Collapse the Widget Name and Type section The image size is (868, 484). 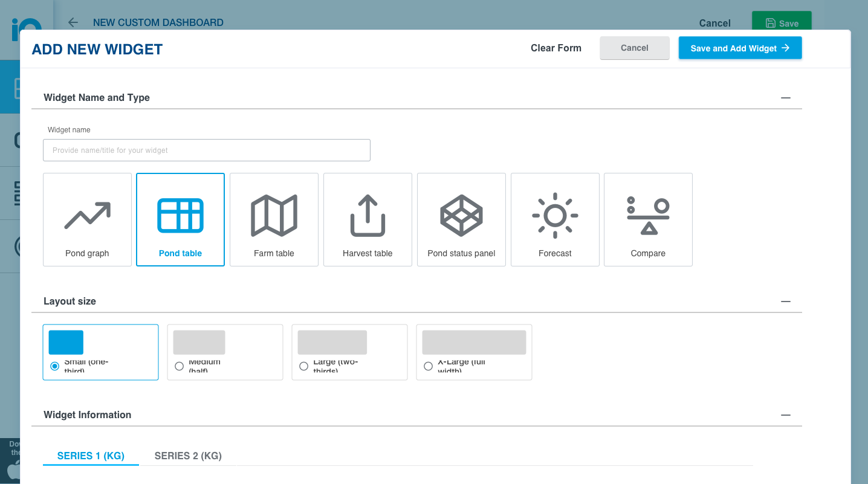(785, 98)
